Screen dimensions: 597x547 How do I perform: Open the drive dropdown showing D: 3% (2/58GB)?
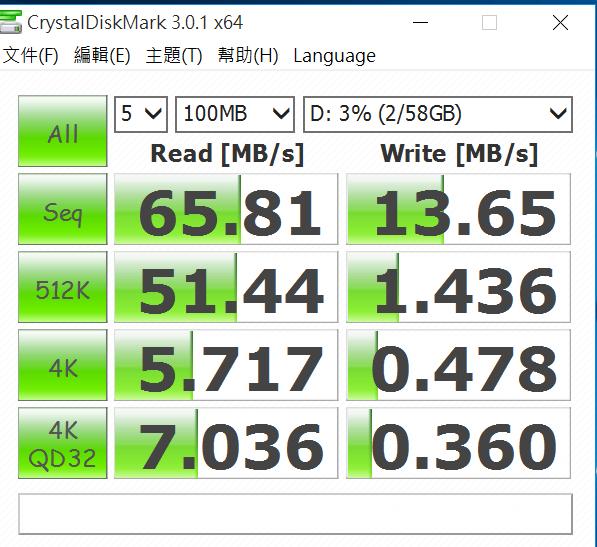point(438,114)
